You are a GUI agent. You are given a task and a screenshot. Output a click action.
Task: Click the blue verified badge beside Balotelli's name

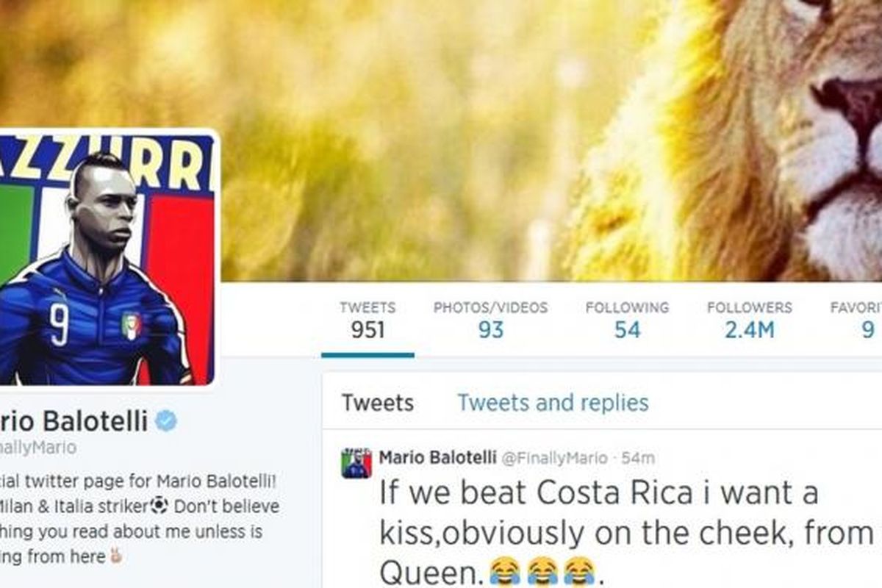coord(166,421)
